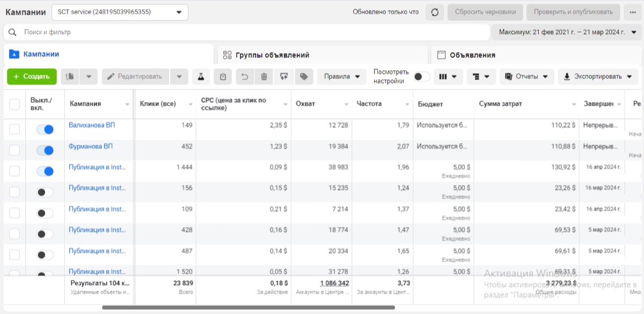Turn on campaign with 109 clicks
This screenshot has width=644, height=314.
click(x=45, y=213)
